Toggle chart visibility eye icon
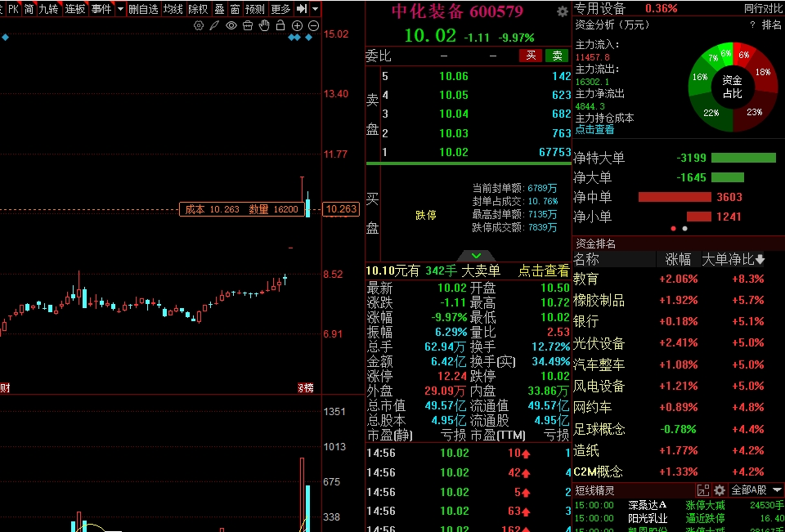 [x=231, y=25]
